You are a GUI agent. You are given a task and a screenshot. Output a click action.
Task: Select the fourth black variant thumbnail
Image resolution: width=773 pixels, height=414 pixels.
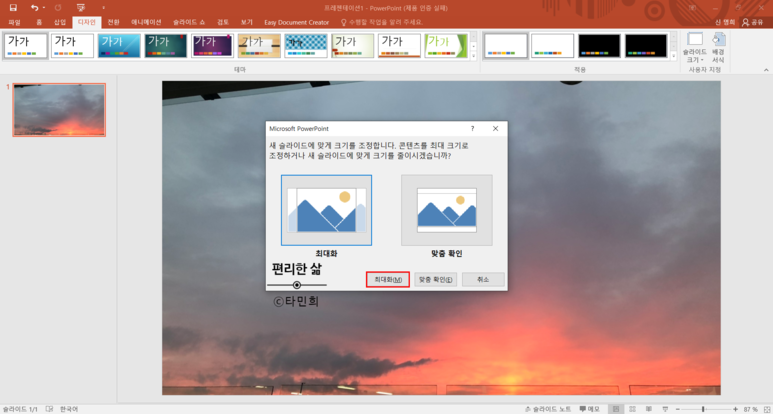(646, 46)
